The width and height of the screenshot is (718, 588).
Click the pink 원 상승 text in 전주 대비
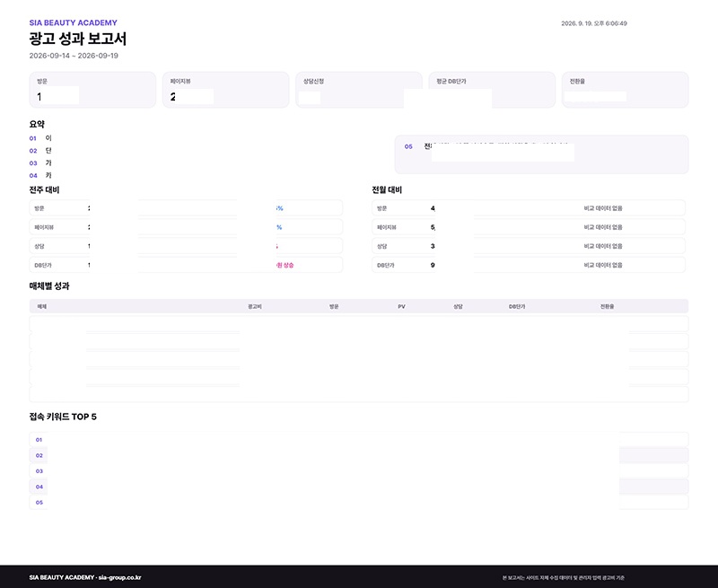coord(285,265)
